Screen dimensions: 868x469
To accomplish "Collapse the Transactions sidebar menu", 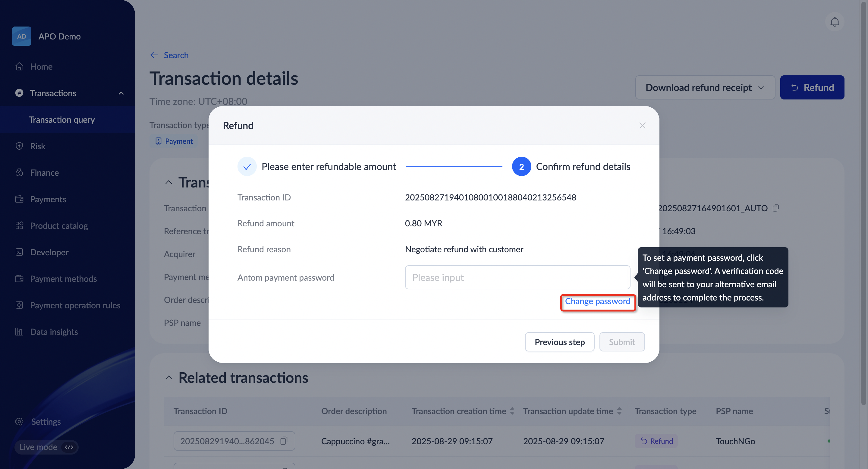I will (x=121, y=93).
